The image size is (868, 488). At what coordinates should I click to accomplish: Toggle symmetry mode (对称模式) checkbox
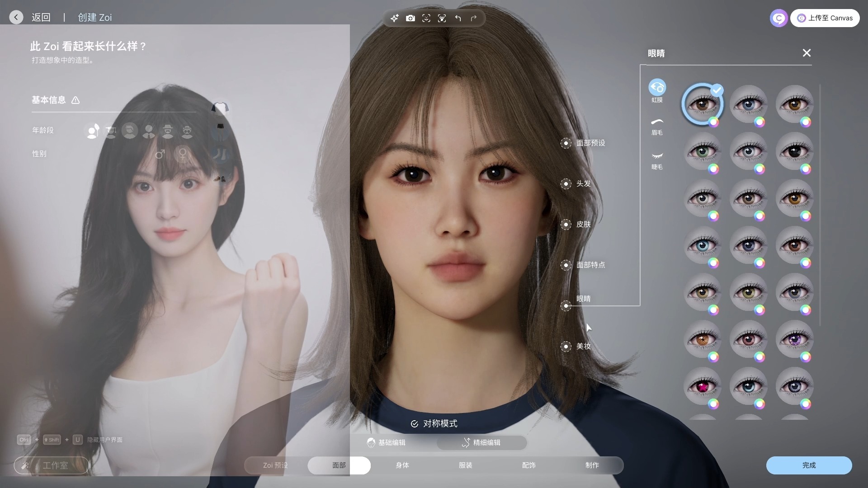415,424
